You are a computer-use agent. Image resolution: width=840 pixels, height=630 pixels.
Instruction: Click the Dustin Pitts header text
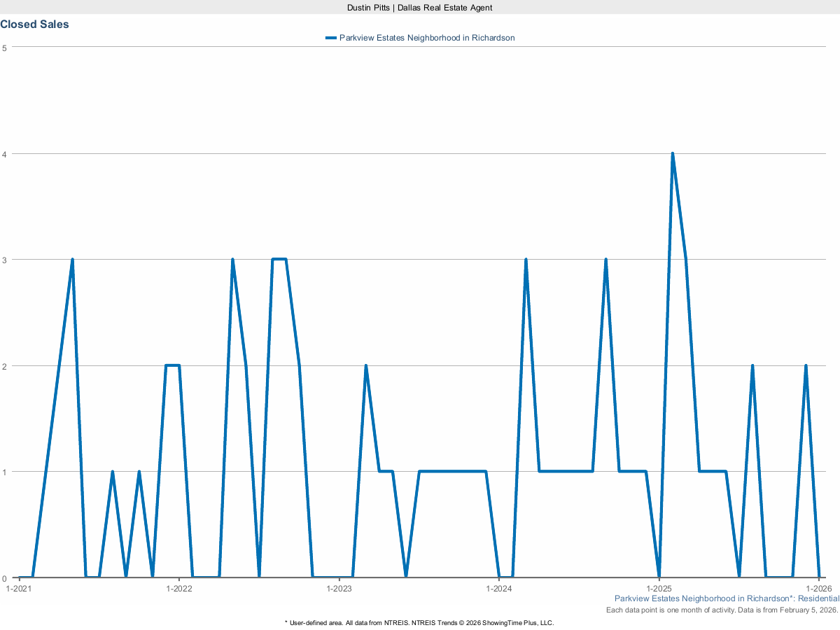[420, 7]
